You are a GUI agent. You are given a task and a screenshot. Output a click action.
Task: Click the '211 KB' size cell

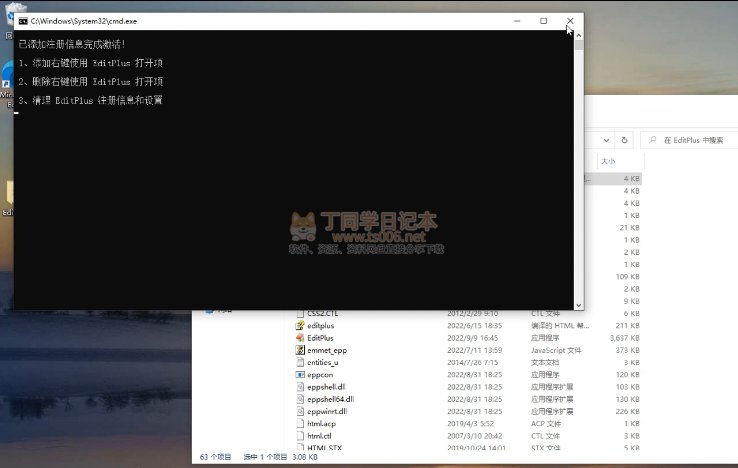tap(627, 326)
